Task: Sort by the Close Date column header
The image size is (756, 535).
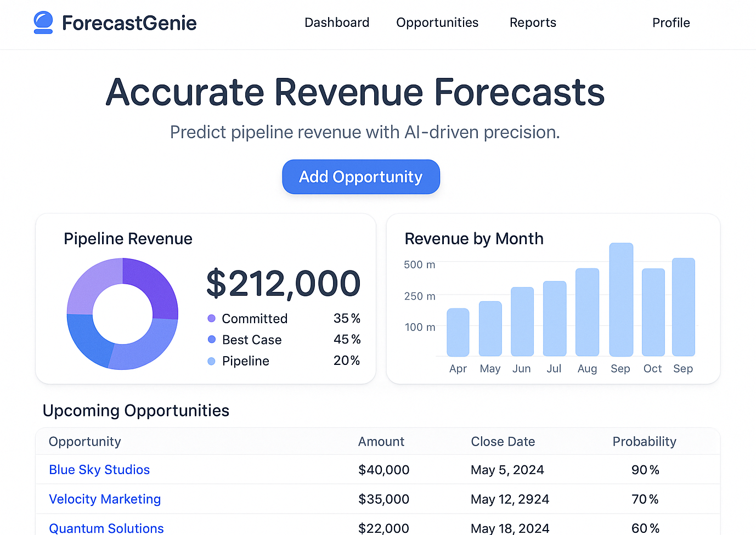Action: pos(503,441)
